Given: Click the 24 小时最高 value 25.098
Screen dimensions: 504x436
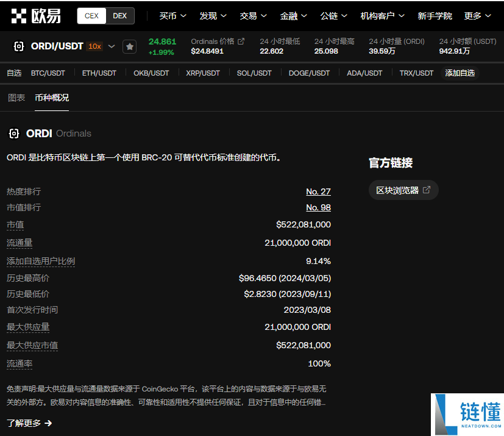Looking at the screenshot, I should (326, 51).
